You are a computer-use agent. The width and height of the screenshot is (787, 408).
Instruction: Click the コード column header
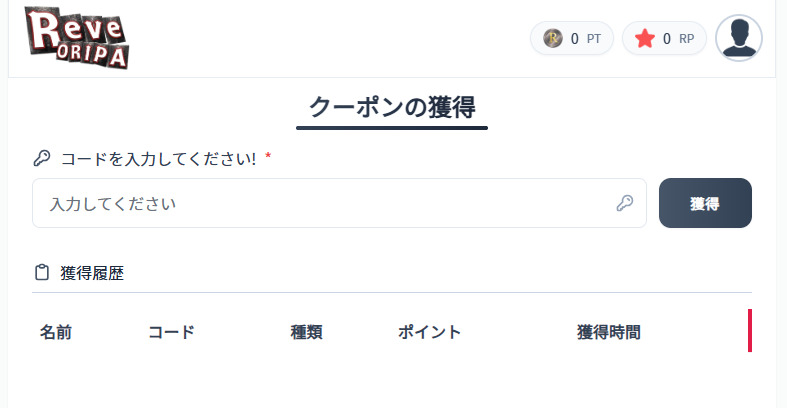tap(172, 332)
